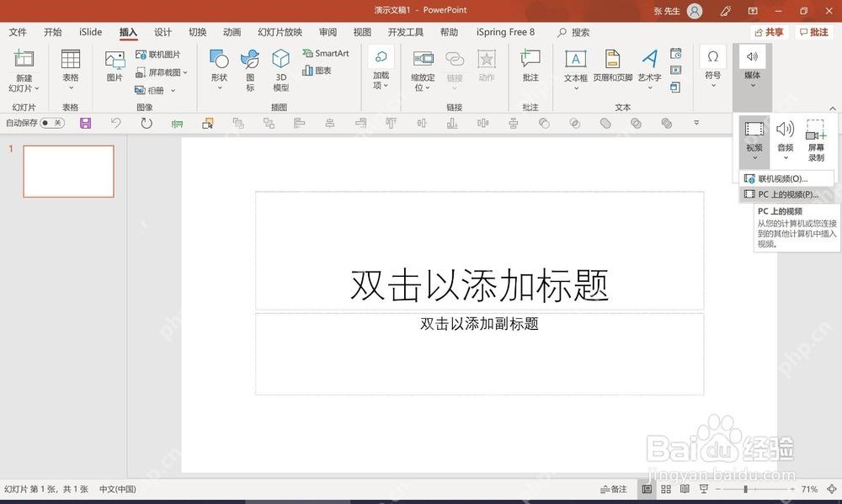Switch to the 幻灯片放映 slide show tab

(x=280, y=32)
